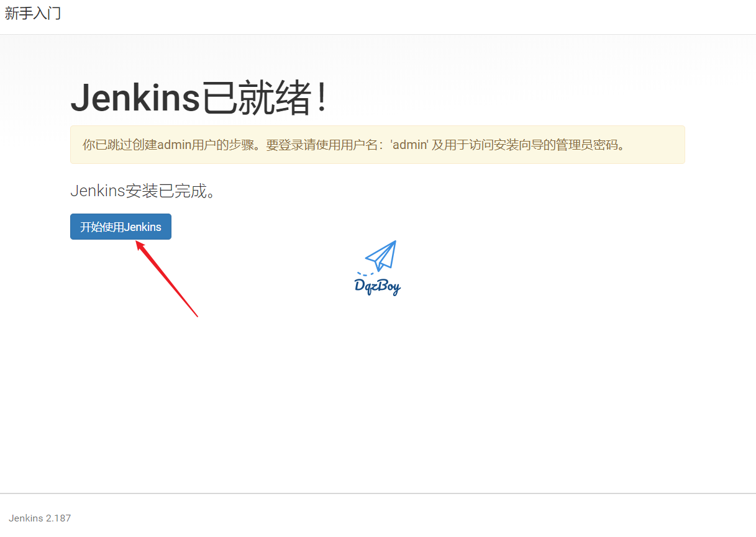The width and height of the screenshot is (756, 537).
Task: Click the exclamation mark in the heading
Action: coord(321,99)
